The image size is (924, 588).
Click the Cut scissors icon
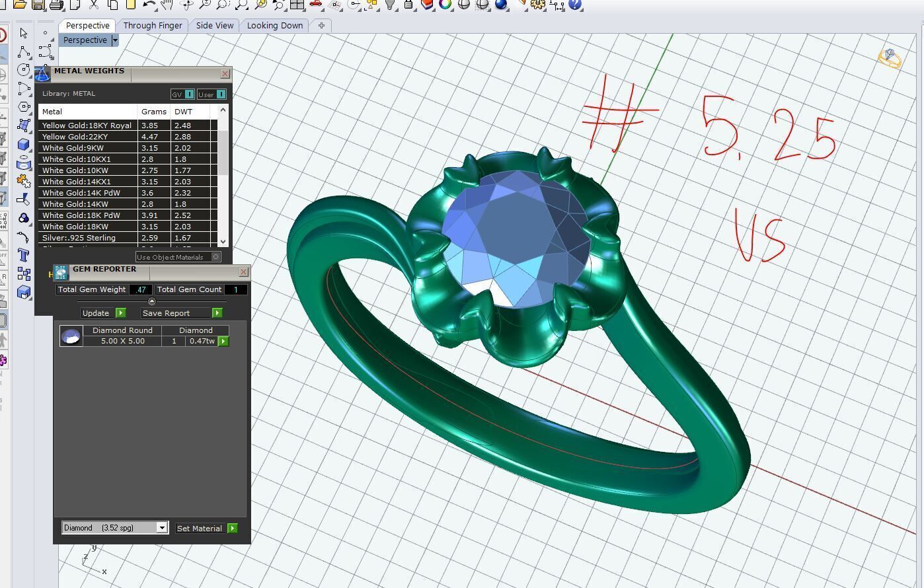coord(93,5)
